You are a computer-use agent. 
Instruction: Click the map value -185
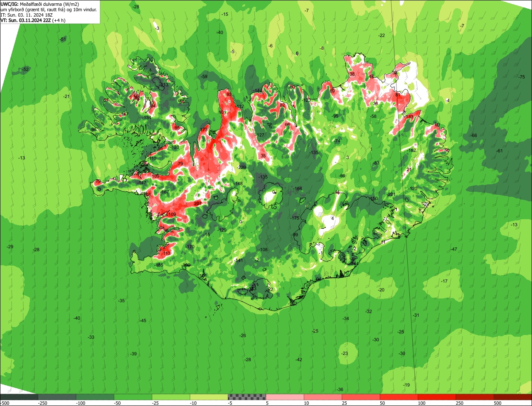coord(158,265)
